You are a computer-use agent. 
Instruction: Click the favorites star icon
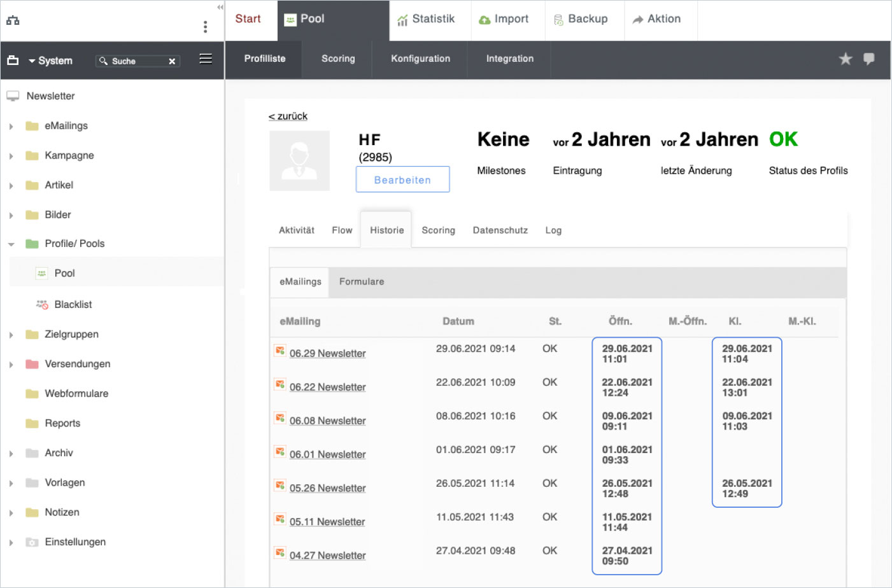click(845, 59)
